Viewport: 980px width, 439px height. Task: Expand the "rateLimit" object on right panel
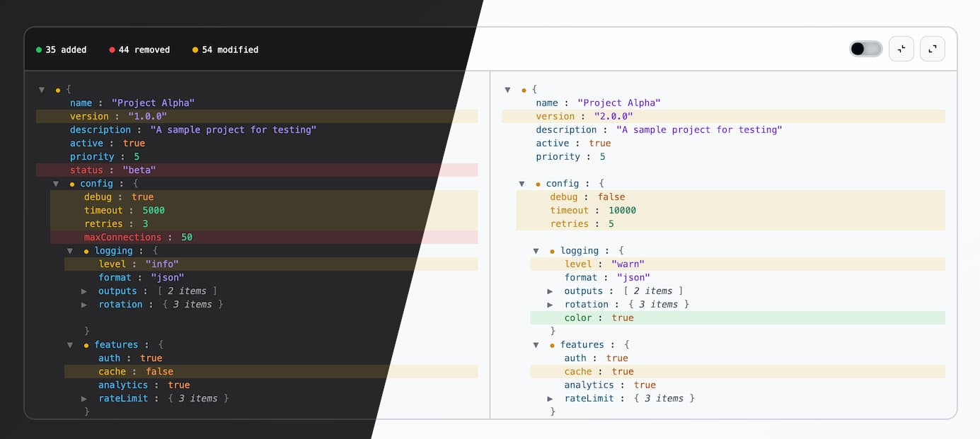[x=550, y=398]
